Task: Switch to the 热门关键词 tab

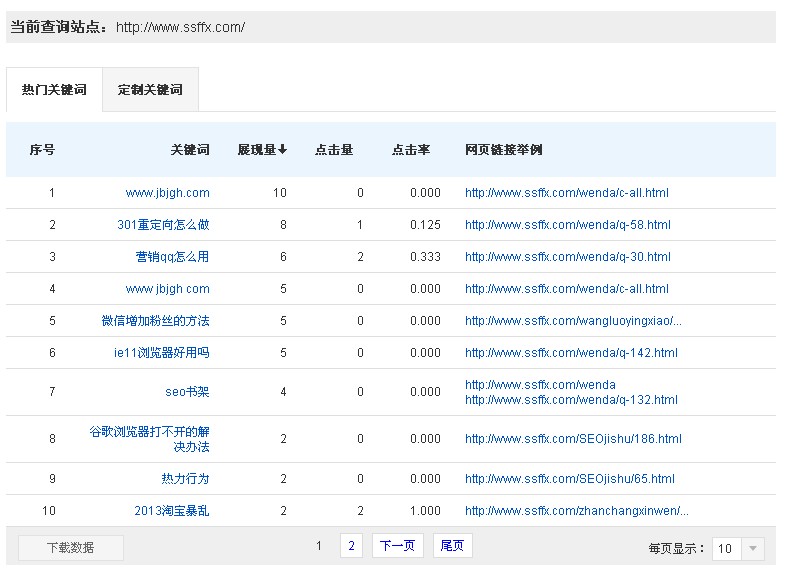Action: [54, 89]
